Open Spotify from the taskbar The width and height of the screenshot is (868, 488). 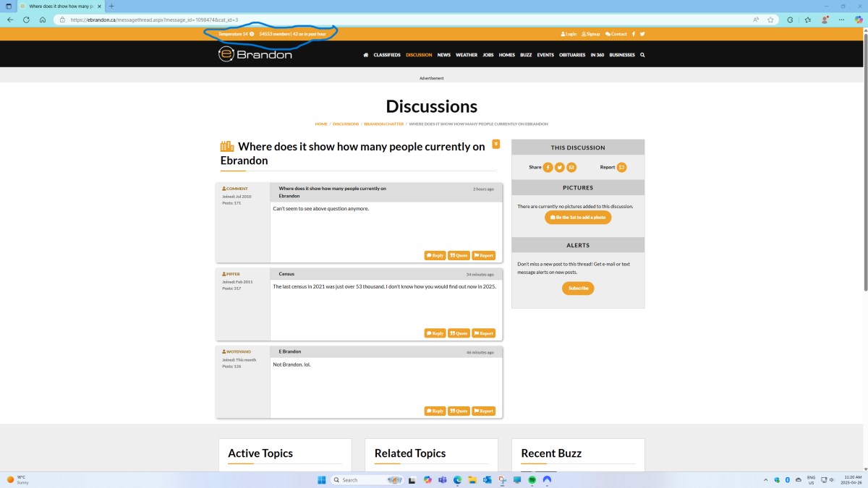click(x=532, y=480)
